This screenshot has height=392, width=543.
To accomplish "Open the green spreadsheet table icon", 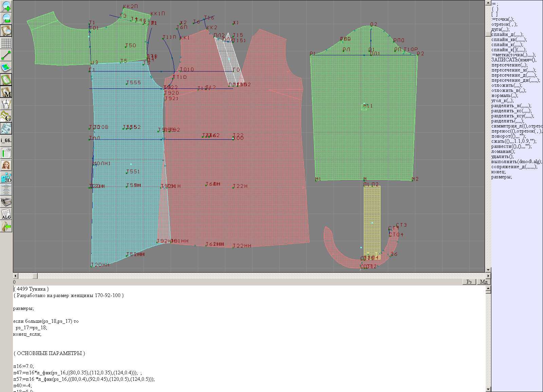I will pos(6,153).
